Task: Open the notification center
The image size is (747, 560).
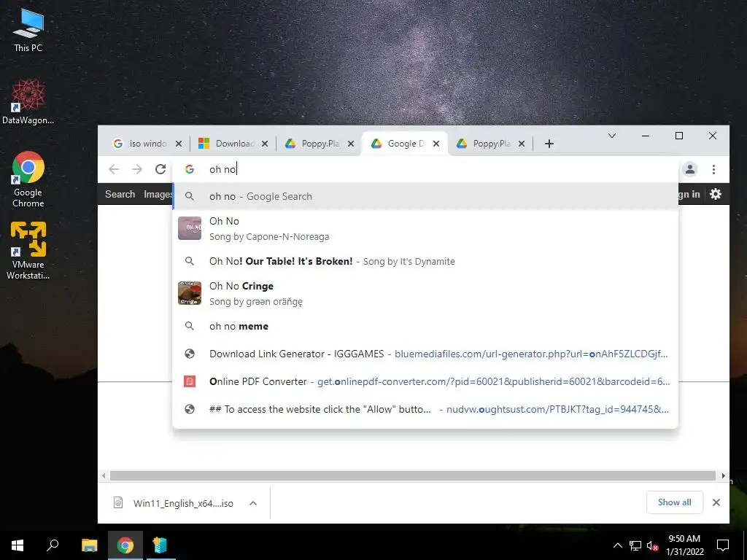Action: (723, 545)
